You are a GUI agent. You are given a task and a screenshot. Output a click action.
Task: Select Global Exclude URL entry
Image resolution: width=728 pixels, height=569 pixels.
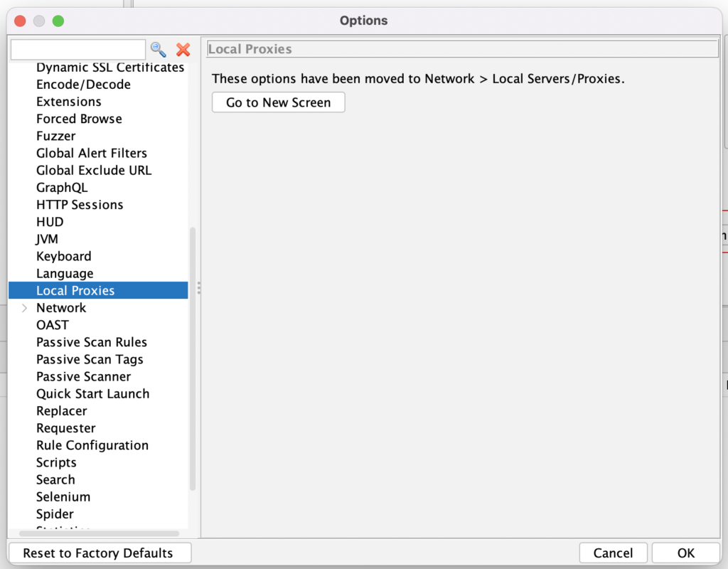(94, 171)
